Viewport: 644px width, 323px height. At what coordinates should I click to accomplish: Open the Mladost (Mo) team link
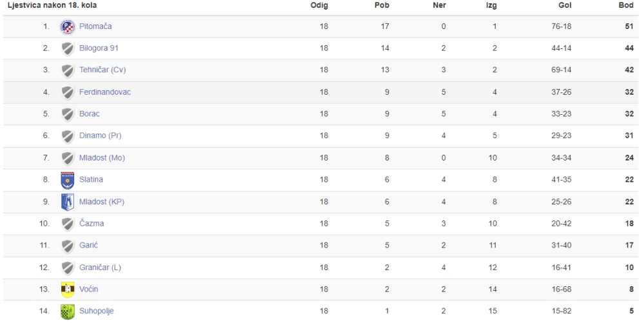coord(102,158)
